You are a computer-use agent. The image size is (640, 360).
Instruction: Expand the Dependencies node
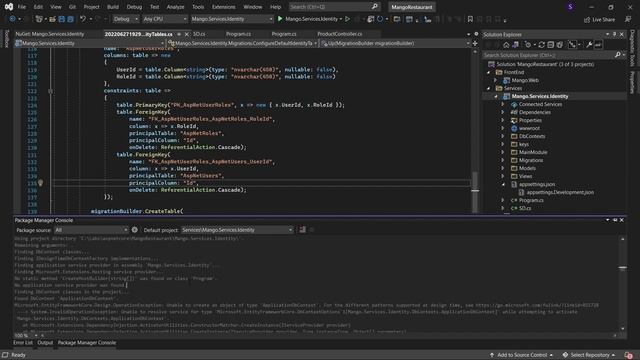click(x=503, y=112)
